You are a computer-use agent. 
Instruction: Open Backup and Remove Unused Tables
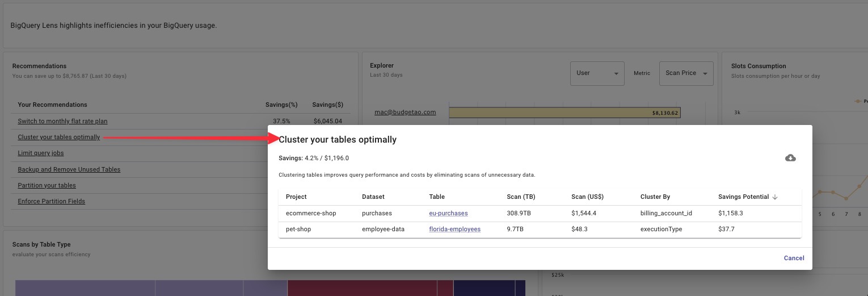(x=69, y=169)
